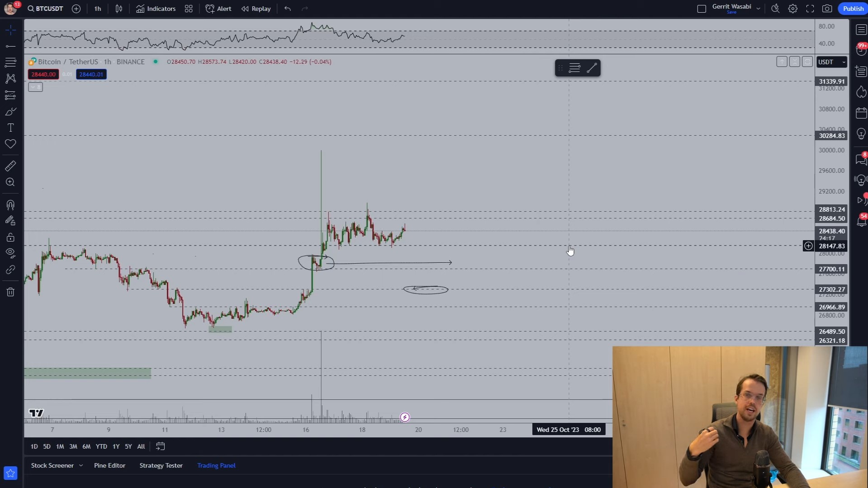The width and height of the screenshot is (868, 488).
Task: Open the Pine Editor tab
Action: tap(109, 465)
